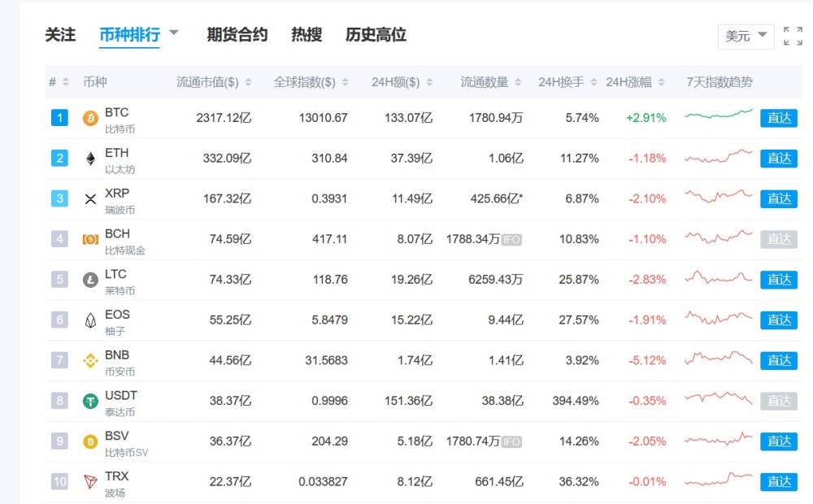813x504 pixels.
Task: Click rank badge 3 for XRP
Action: pos(59,199)
